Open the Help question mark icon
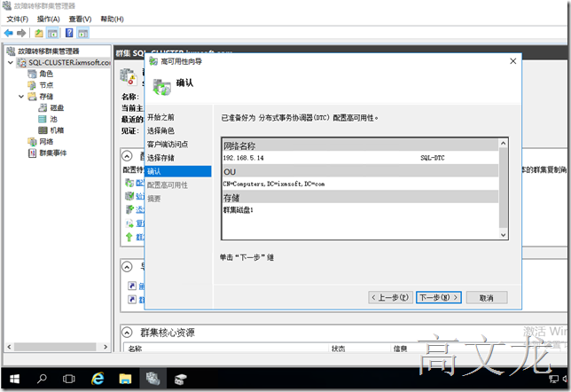This screenshot has height=392, width=571. [x=69, y=33]
